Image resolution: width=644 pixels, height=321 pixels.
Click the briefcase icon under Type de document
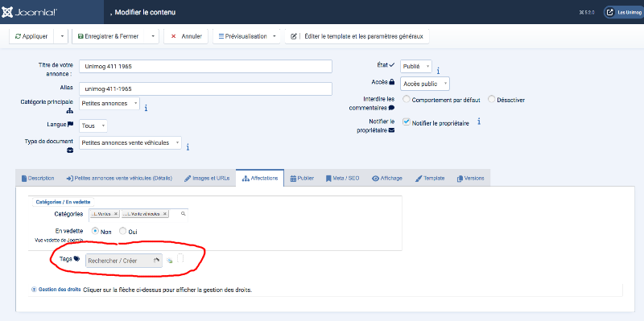(x=70, y=150)
